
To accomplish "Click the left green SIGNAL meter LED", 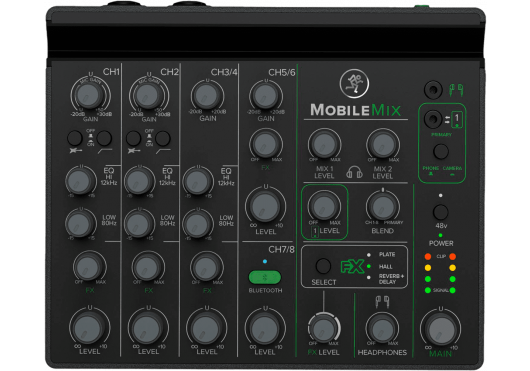I will [428, 290].
